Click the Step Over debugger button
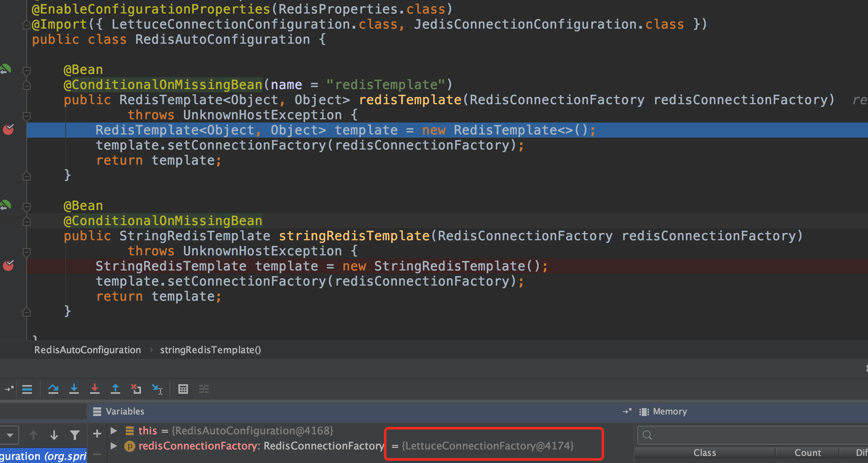The height and width of the screenshot is (463, 868). [53, 389]
